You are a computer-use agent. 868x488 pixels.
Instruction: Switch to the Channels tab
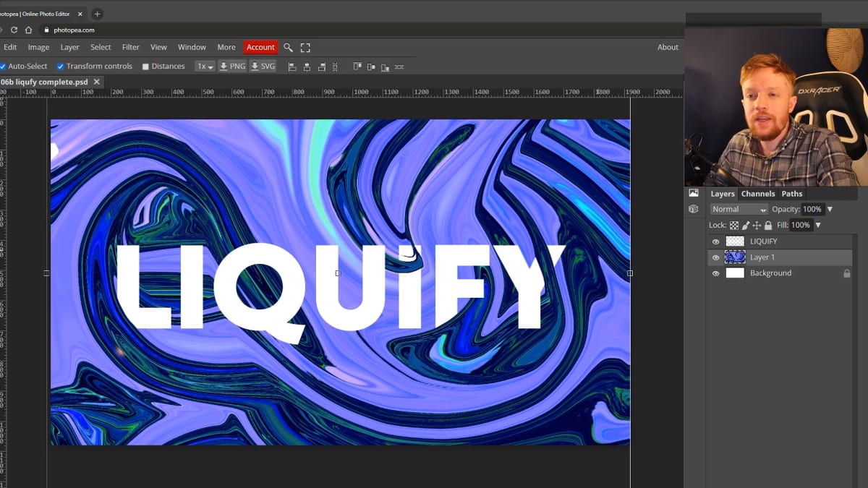click(757, 194)
